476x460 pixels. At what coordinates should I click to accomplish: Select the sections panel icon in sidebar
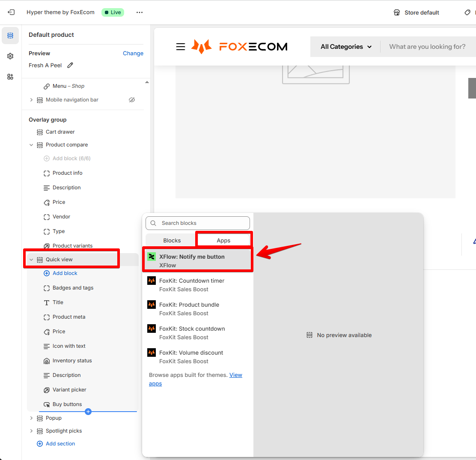tap(10, 36)
